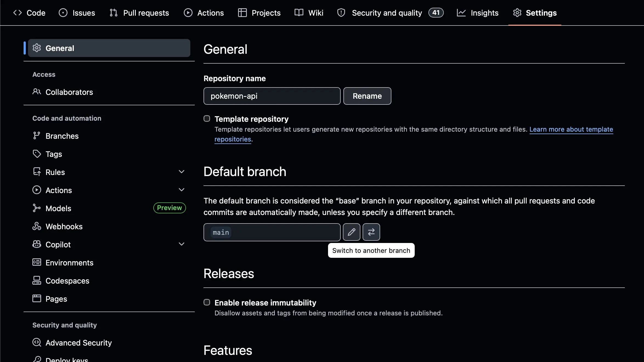
Task: Click the switch to another branch arrows icon
Action: (371, 232)
